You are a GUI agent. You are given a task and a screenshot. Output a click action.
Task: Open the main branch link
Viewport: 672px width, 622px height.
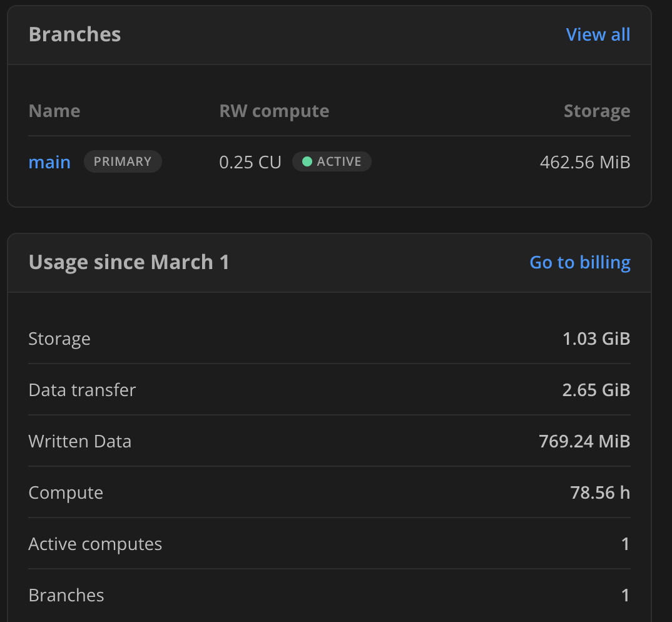click(49, 162)
